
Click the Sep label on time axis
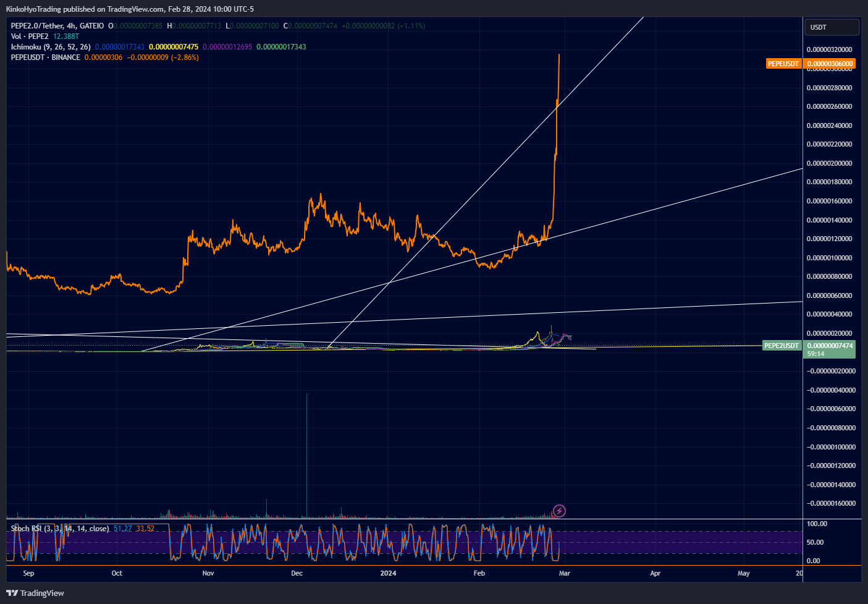coord(28,573)
